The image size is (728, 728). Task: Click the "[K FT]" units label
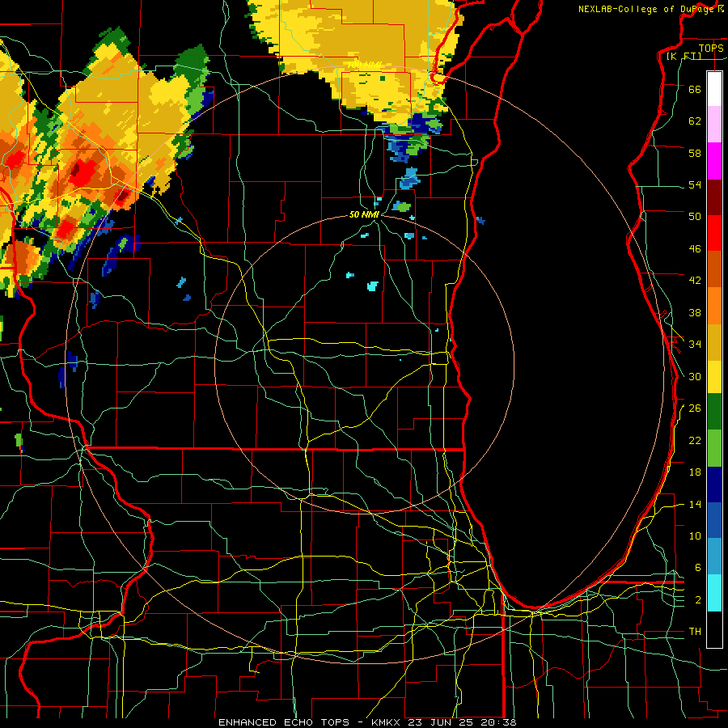[x=685, y=57]
